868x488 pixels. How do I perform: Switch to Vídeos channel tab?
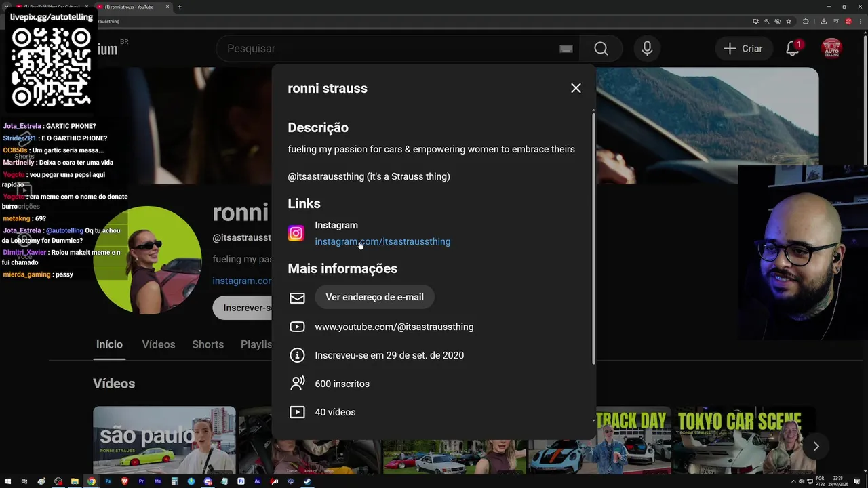(159, 344)
